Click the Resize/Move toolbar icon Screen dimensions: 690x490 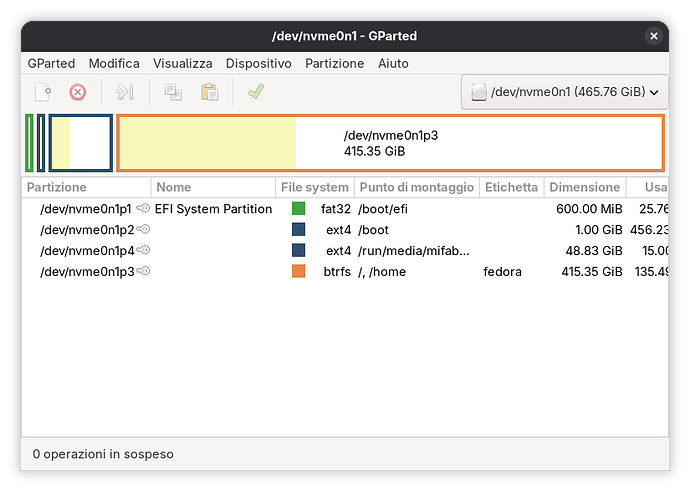(125, 92)
